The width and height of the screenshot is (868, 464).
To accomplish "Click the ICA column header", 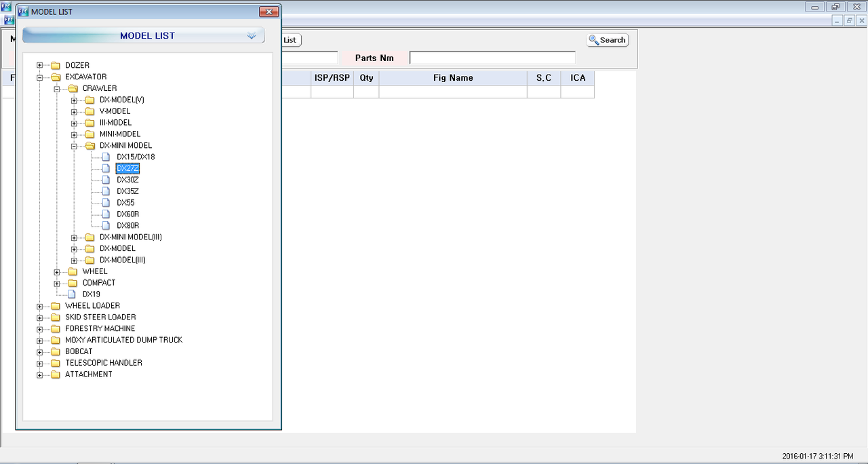I will [x=578, y=78].
